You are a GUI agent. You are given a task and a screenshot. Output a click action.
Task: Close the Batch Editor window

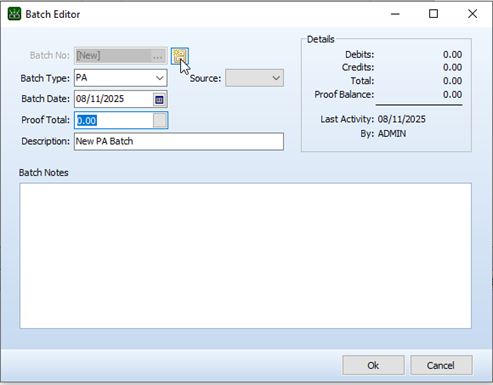click(x=472, y=14)
